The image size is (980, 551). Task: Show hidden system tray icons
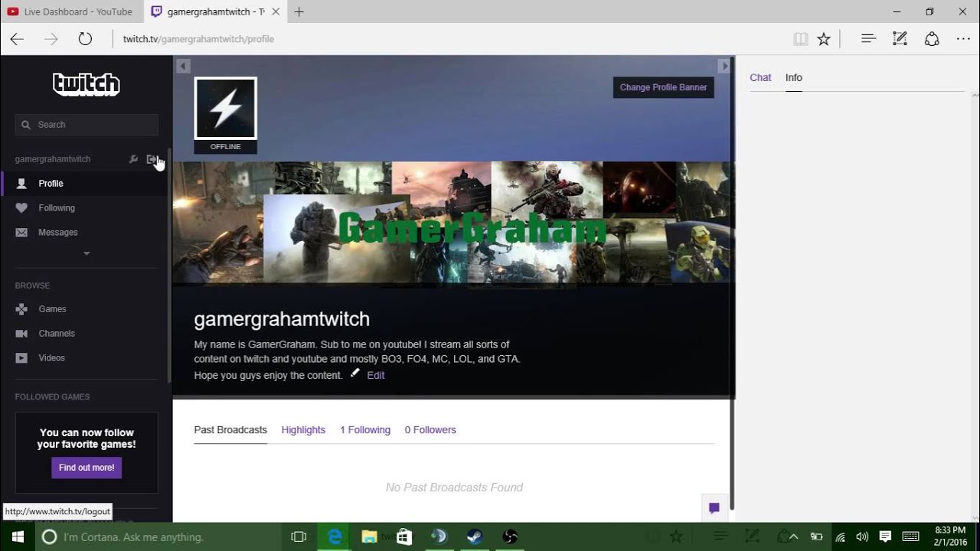pos(793,536)
